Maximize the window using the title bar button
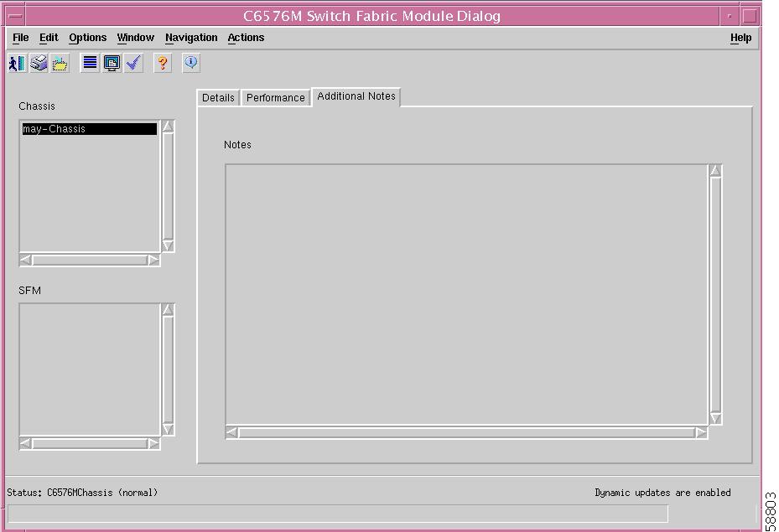 (x=750, y=16)
